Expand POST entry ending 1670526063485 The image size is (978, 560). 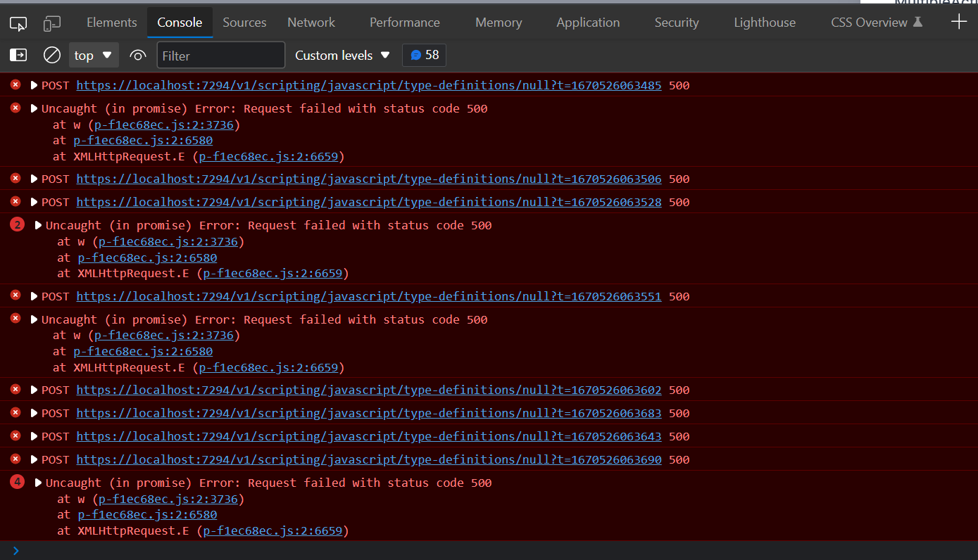tap(34, 86)
